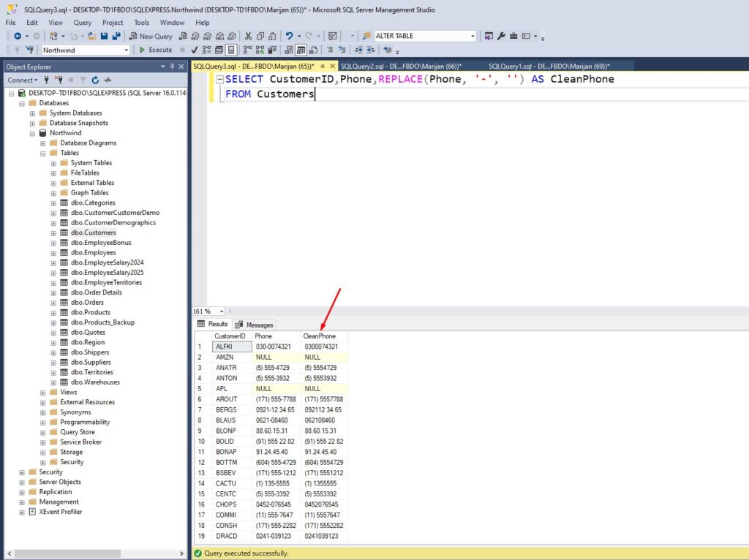Open the Query menu

[x=82, y=23]
